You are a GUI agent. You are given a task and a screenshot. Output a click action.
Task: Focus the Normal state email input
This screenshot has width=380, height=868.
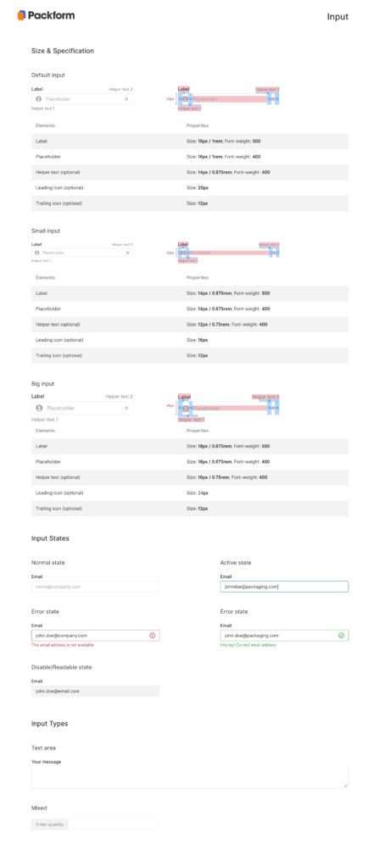coord(95,587)
